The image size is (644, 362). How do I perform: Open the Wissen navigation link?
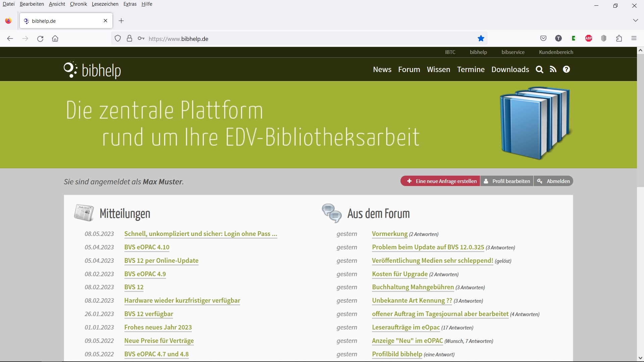pos(438,69)
